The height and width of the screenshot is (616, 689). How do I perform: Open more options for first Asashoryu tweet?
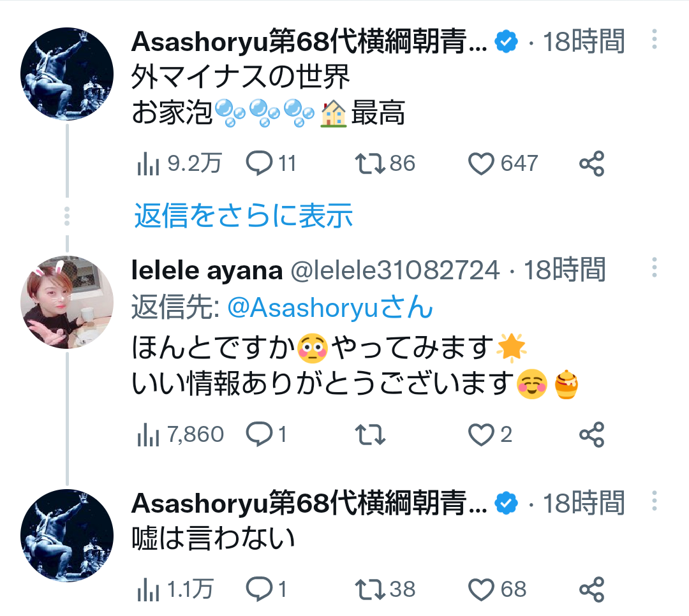point(654,40)
